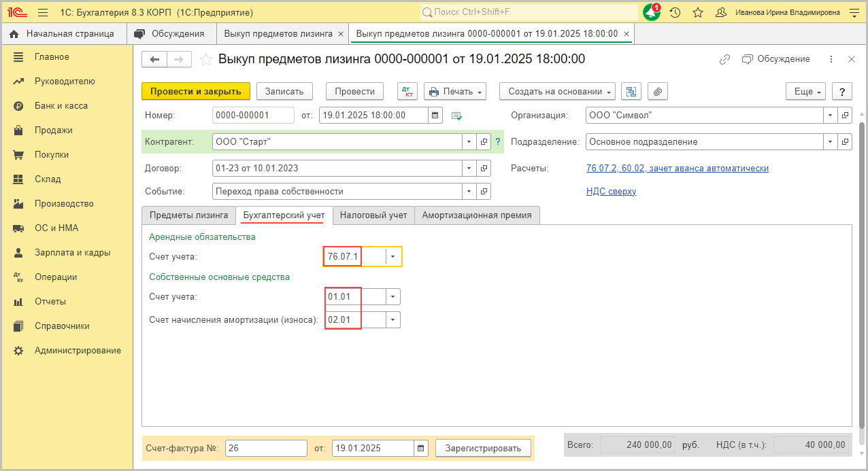Open the document structure icon button
Viewport: 868px width, 471px height.
(x=632, y=91)
